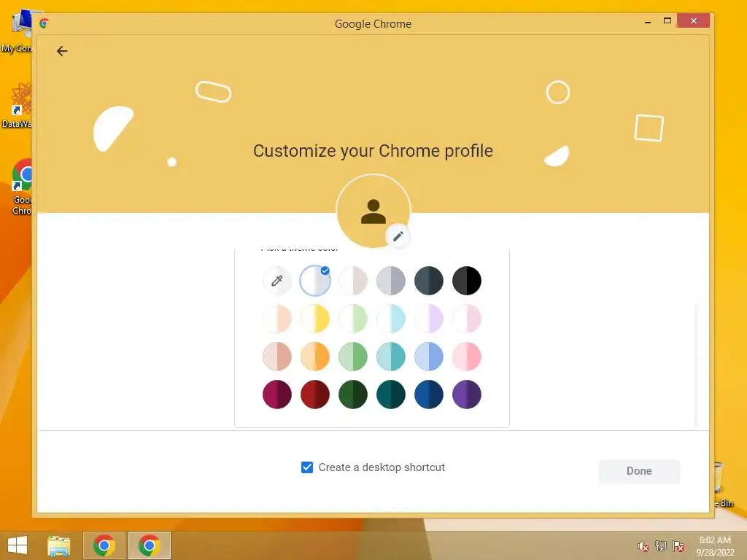Select the pale lavender theme swatch

pos(429,319)
